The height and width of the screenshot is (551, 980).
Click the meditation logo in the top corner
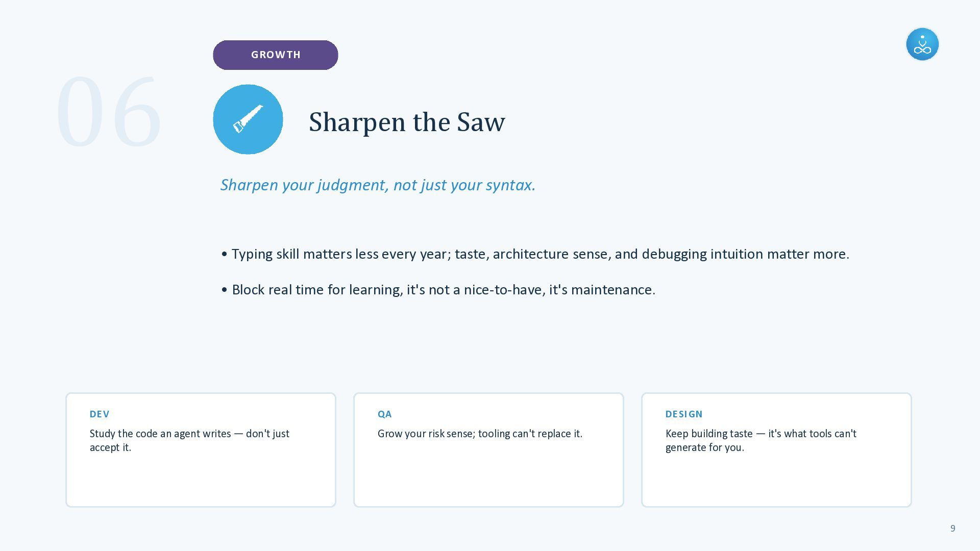pos(922,44)
